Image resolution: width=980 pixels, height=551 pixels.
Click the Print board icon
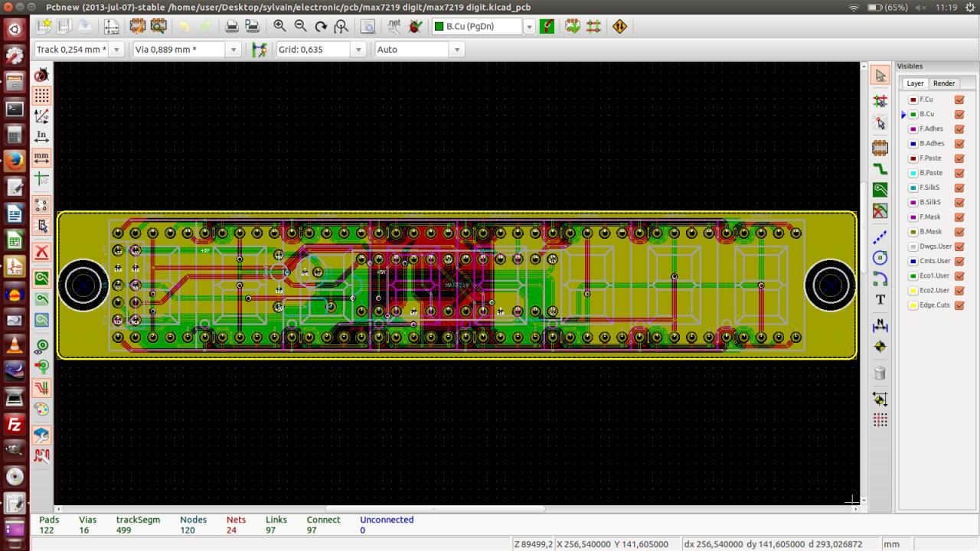pyautogui.click(x=231, y=26)
